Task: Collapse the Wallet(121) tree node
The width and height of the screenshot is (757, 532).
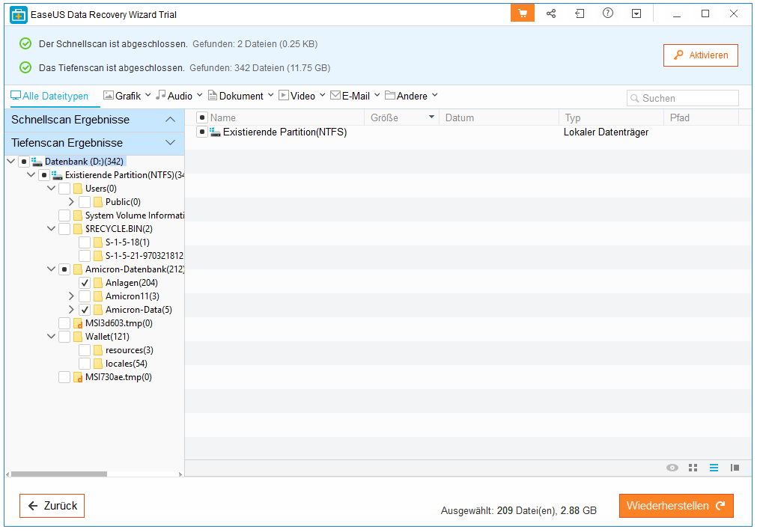Action: (51, 337)
